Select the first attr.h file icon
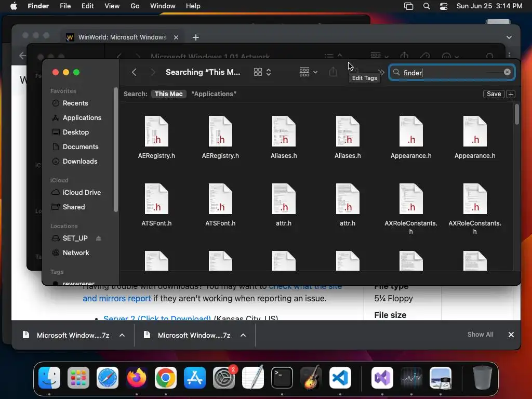 [x=284, y=199]
